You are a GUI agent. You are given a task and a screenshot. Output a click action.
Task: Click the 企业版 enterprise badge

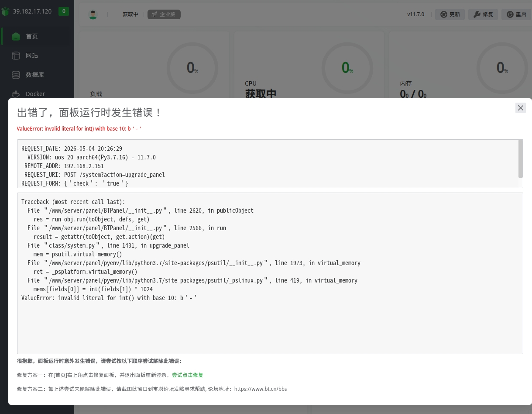point(164,14)
